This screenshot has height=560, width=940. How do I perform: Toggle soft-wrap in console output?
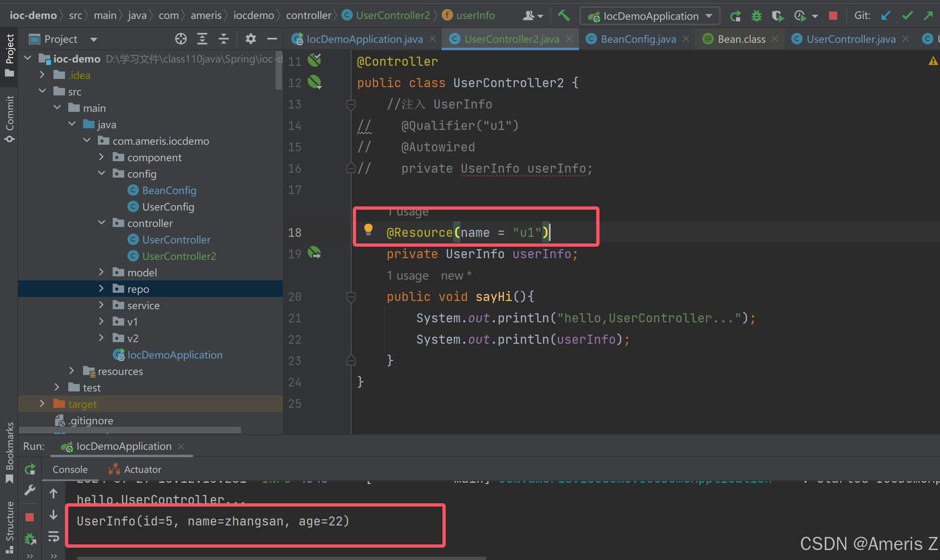click(x=53, y=536)
